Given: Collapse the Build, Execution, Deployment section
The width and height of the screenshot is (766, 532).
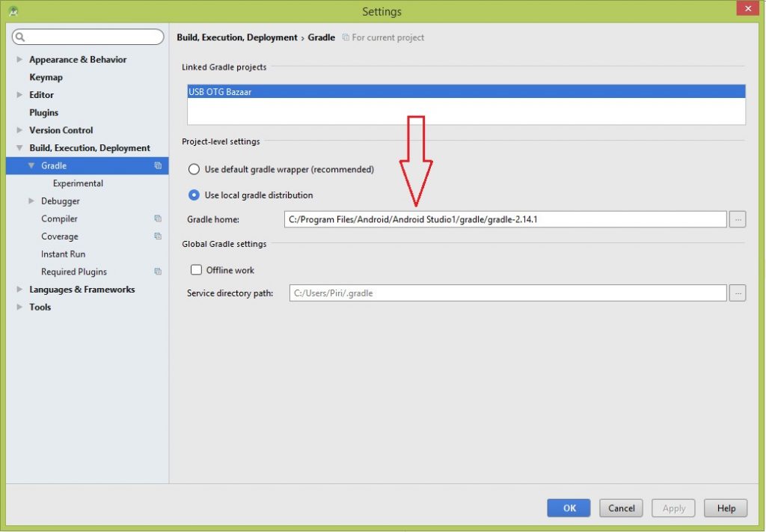Looking at the screenshot, I should click(x=19, y=147).
